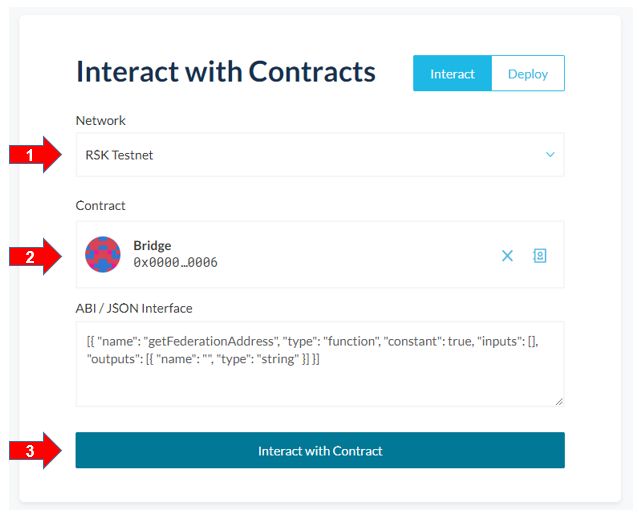Click inside the ABI / JSON Interface textarea
Image resolution: width=639 pixels, height=517 pixels.
320,380
